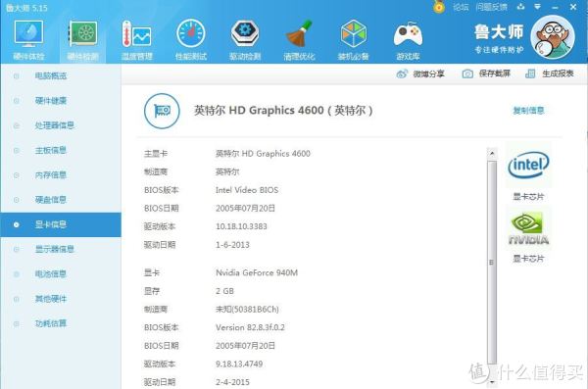588x389 pixels.
Task: Click the Intel 显卡芯片 logo thumbnail
Action: 528,165
